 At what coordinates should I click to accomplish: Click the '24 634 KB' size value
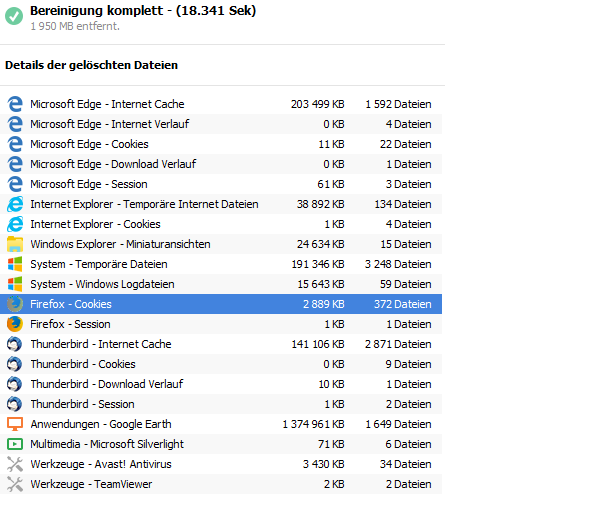point(321,244)
